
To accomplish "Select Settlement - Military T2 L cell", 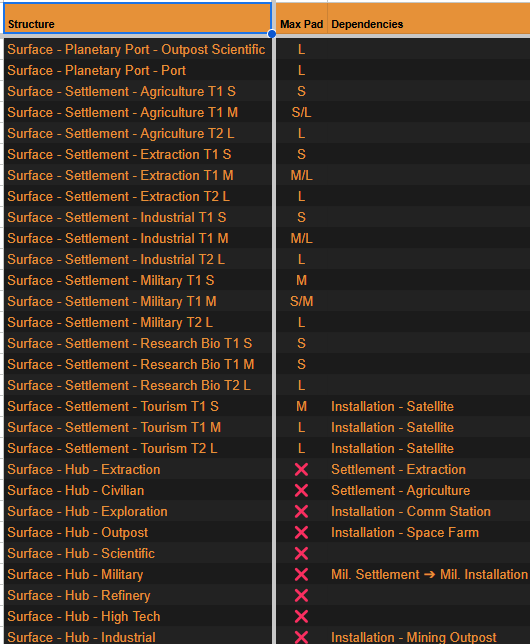I will point(137,322).
